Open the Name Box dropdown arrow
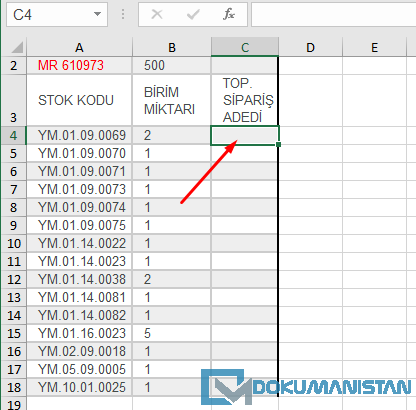The height and width of the screenshot is (410, 416). point(97,14)
